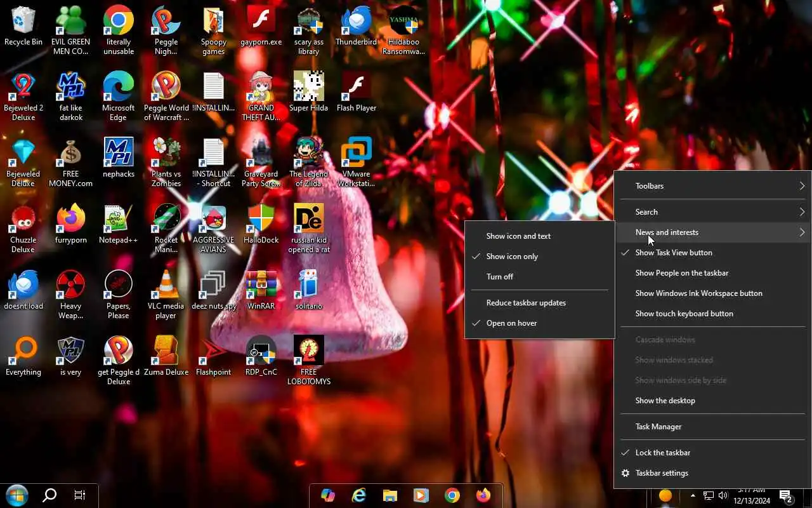
Task: Select the Notepad++ desktop shortcut
Action: coord(119,224)
